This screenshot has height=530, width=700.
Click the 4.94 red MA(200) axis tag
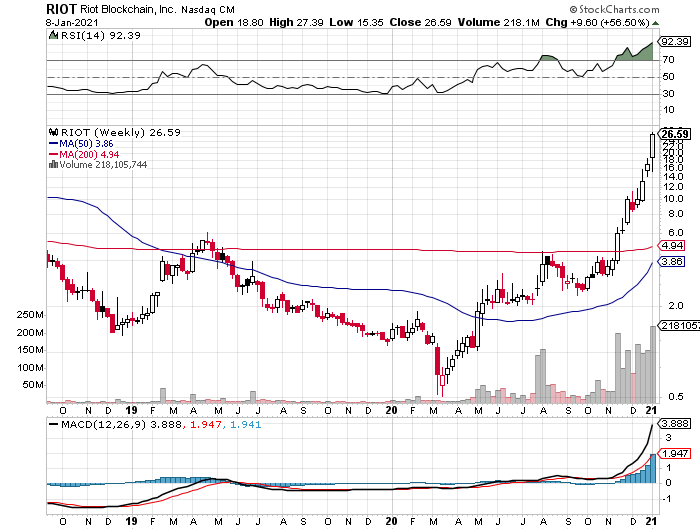point(672,246)
